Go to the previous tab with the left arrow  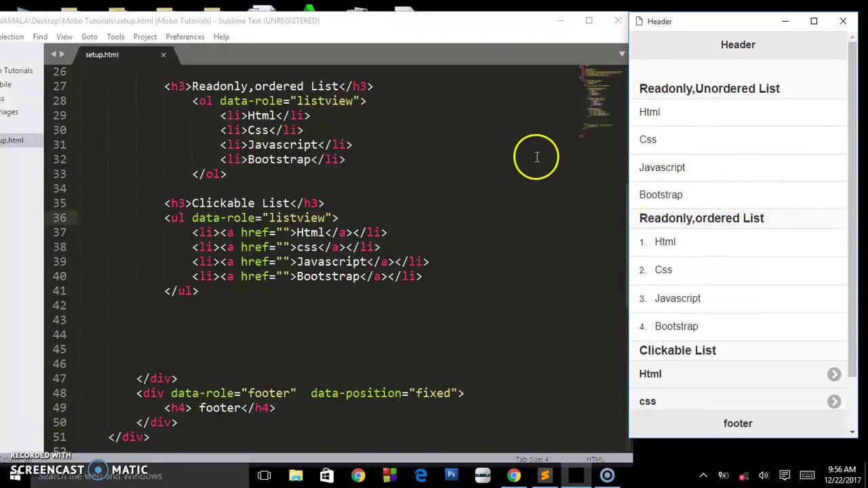click(54, 54)
